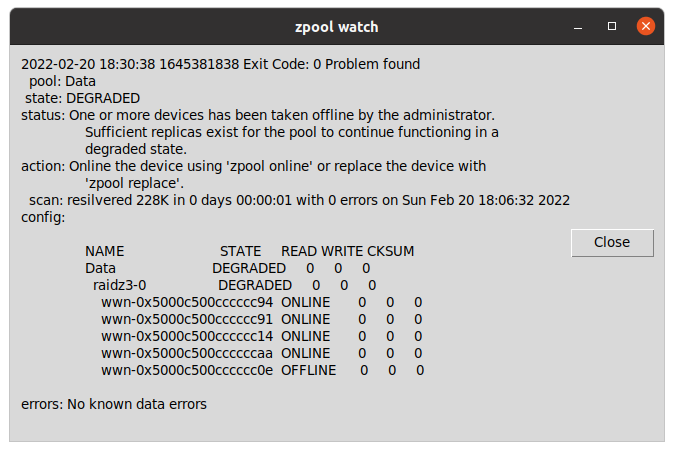The image size is (674, 451).
Task: Click the timestamp line with Exit Code
Action: [221, 64]
